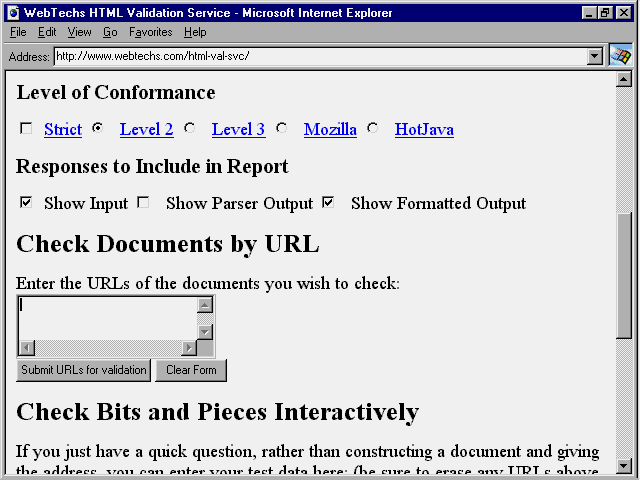Screen dimensions: 640x480
Task: Click the Windows flag logo beside address bar
Action: pos(620,56)
